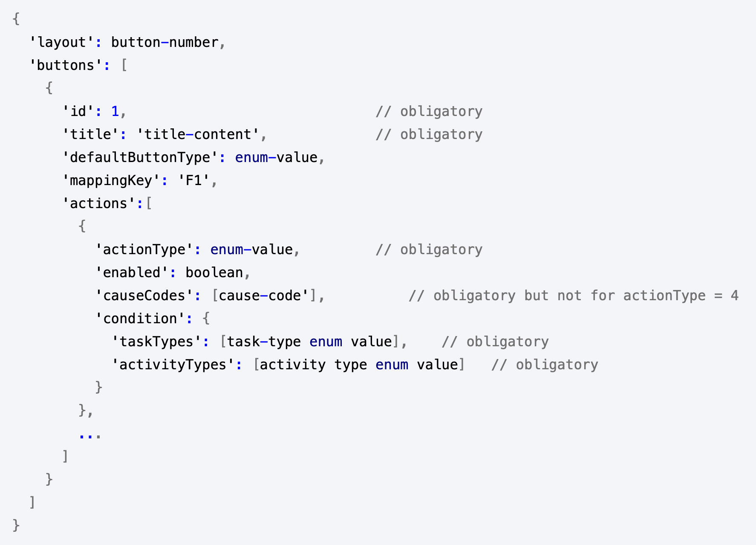Click the 'F1' mappingKey value
Viewport: 756px width, 545px height.
coord(193,180)
